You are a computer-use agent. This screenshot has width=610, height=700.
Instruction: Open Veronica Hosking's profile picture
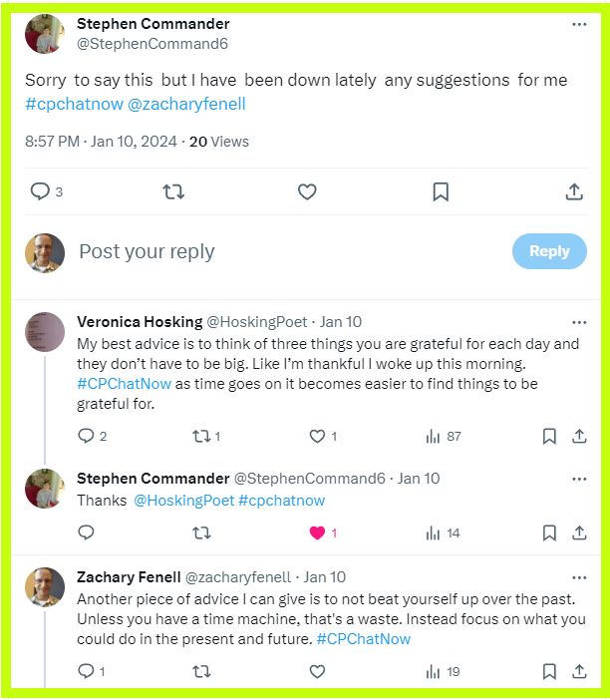click(44, 331)
